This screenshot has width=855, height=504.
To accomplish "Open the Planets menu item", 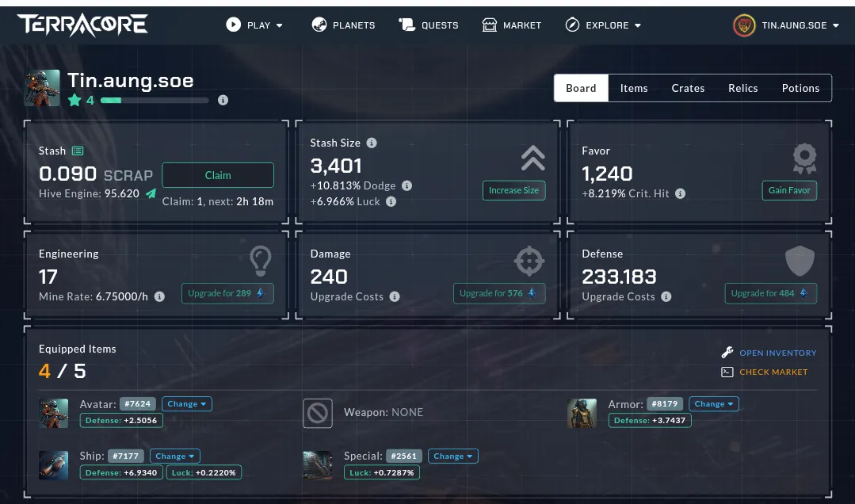I will pyautogui.click(x=343, y=25).
